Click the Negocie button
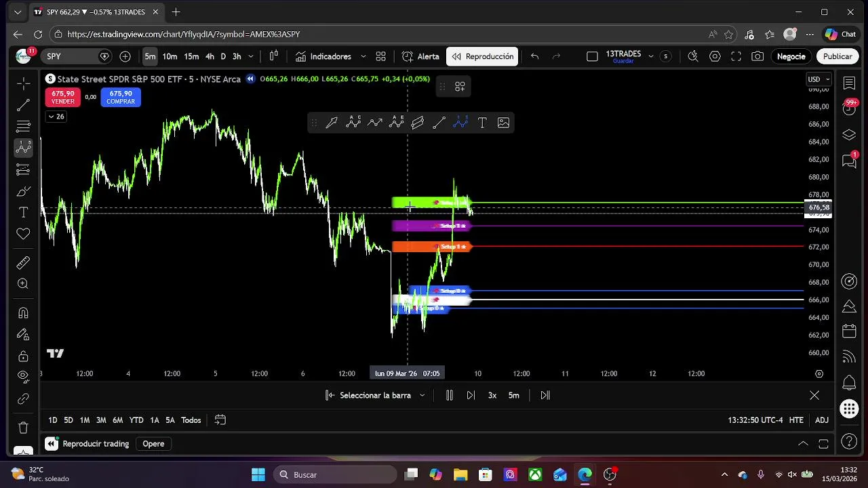The width and height of the screenshot is (868, 488). pyautogui.click(x=791, y=56)
